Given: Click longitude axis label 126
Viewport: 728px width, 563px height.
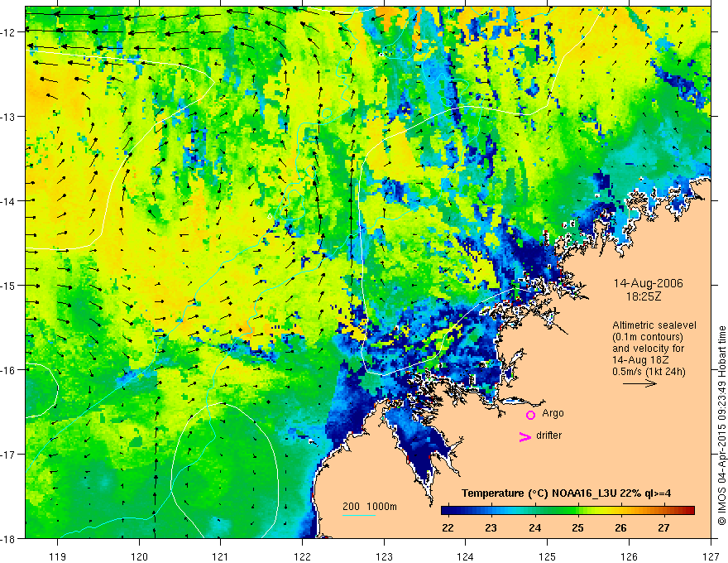Looking at the screenshot, I should (629, 556).
